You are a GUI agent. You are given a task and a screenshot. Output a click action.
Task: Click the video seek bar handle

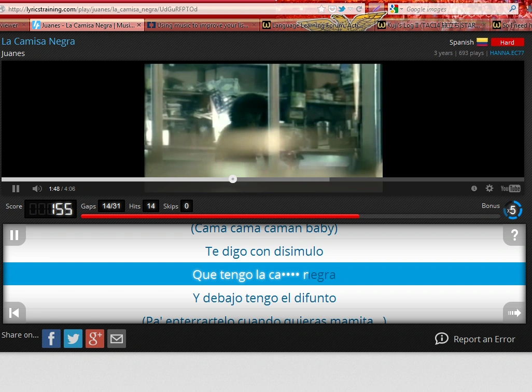click(233, 179)
